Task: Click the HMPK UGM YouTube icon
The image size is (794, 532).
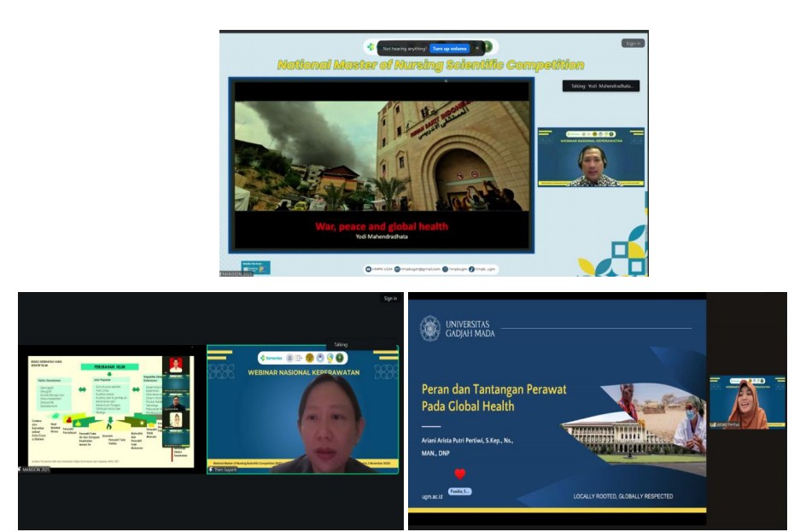Action: pos(369,269)
